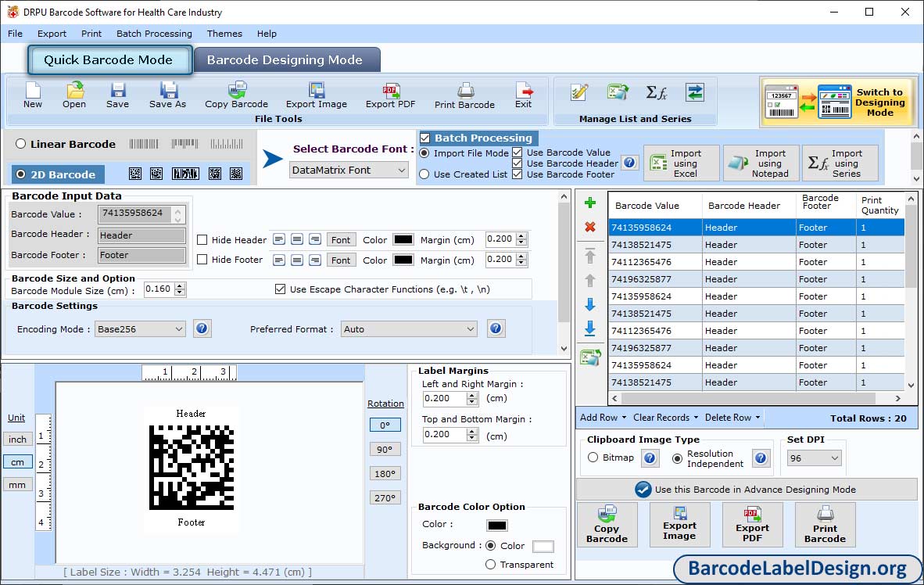The width and height of the screenshot is (924, 585).
Task: Click the edit list pencil icon
Action: click(579, 92)
